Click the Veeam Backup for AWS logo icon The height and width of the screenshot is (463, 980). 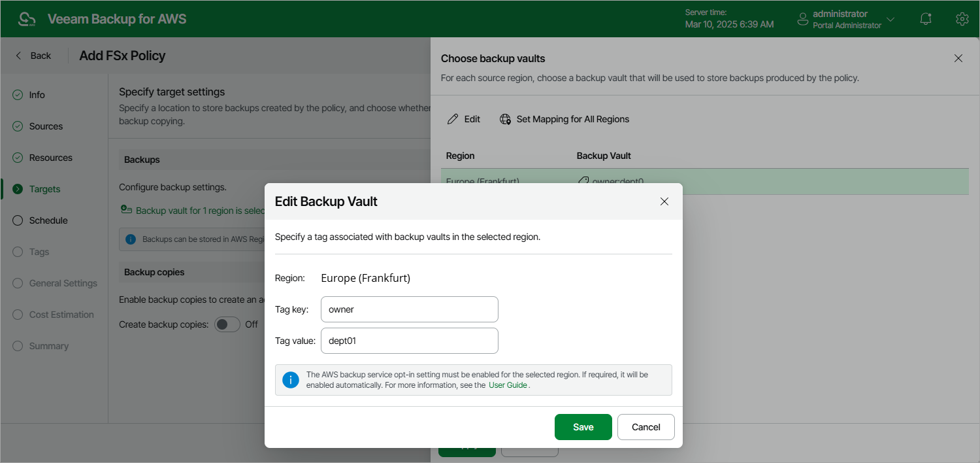tap(27, 19)
